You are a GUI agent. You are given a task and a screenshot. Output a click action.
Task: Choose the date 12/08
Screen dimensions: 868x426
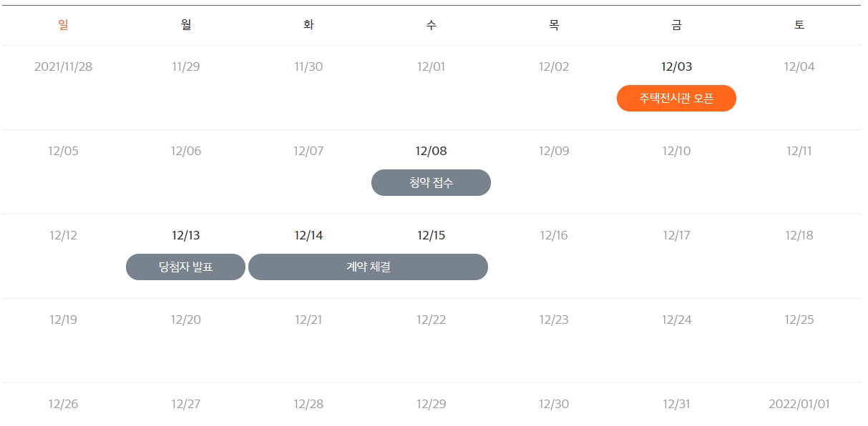431,152
